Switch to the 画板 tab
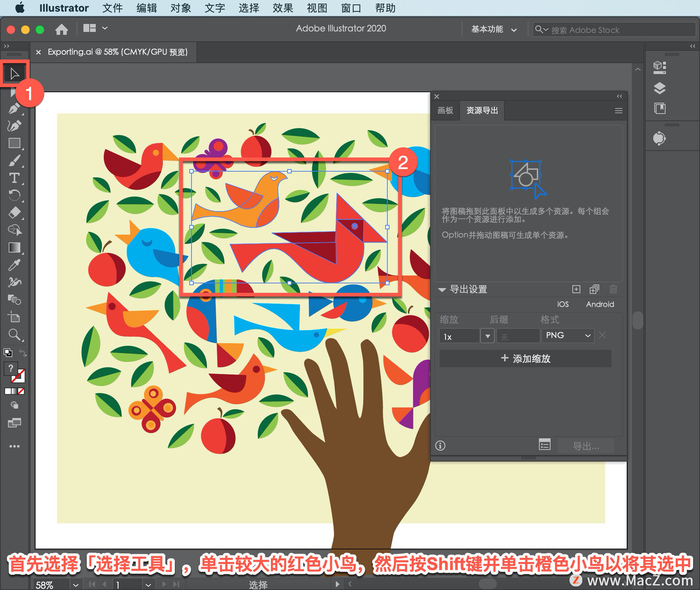This screenshot has height=590, width=700. [x=445, y=110]
